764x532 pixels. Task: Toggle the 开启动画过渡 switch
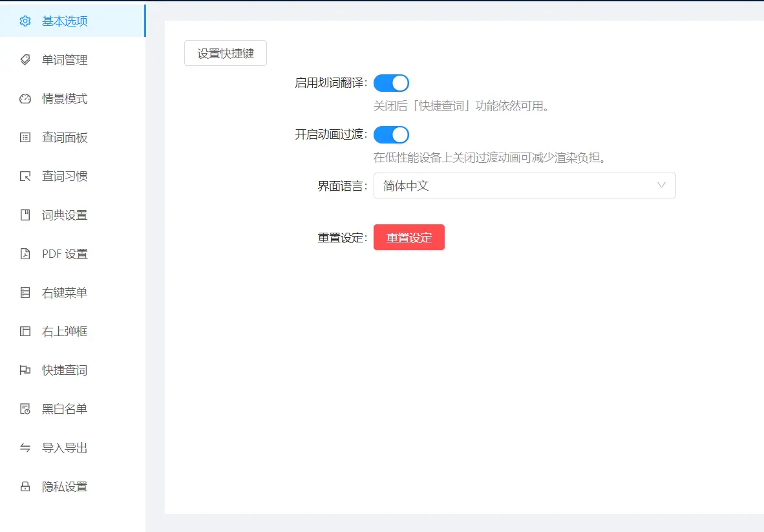tap(391, 135)
